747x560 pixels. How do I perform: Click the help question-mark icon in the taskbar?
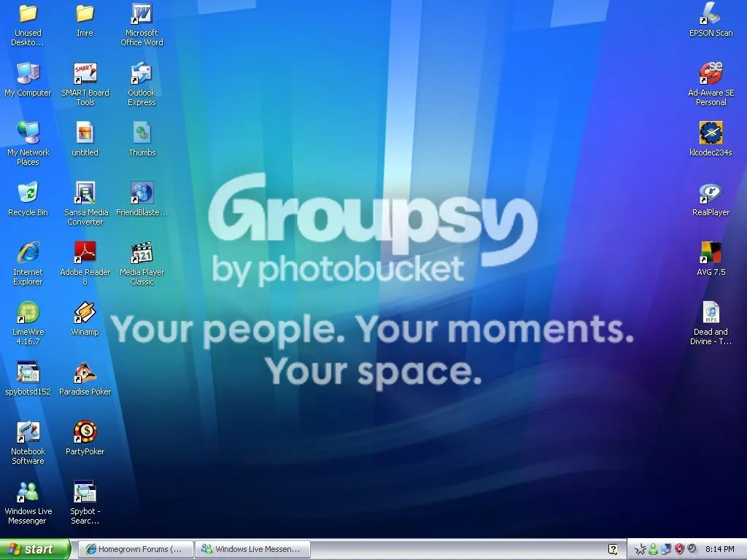pos(613,549)
